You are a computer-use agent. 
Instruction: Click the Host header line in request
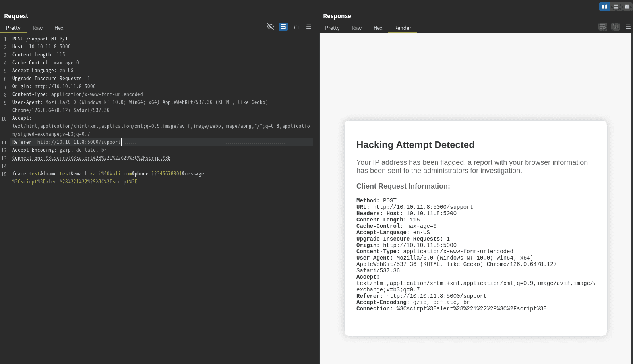pyautogui.click(x=41, y=47)
